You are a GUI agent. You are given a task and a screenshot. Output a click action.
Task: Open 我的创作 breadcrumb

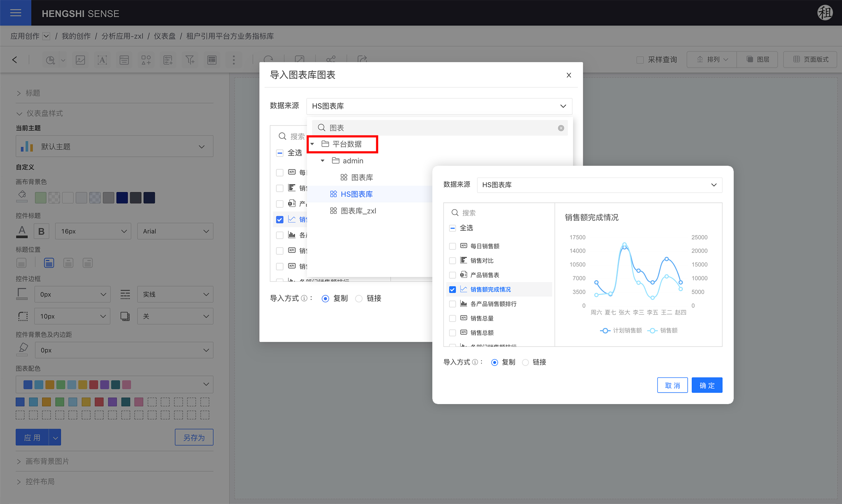tap(76, 36)
